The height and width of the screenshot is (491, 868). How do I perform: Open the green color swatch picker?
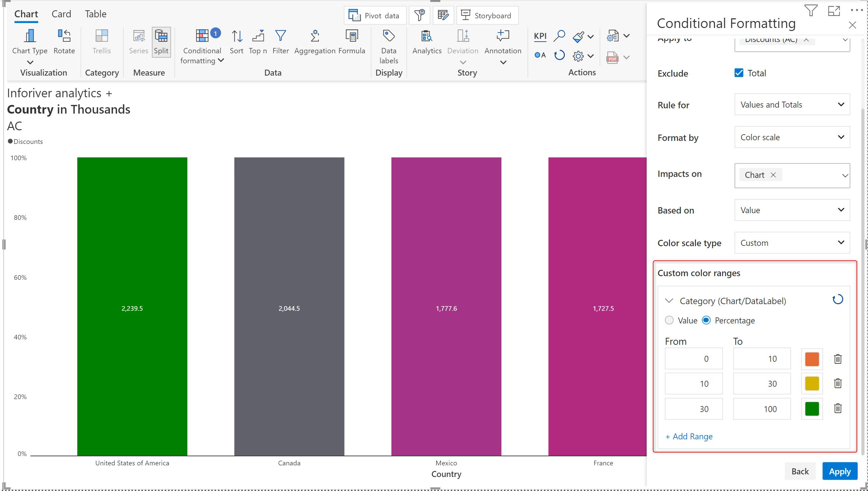coord(812,409)
